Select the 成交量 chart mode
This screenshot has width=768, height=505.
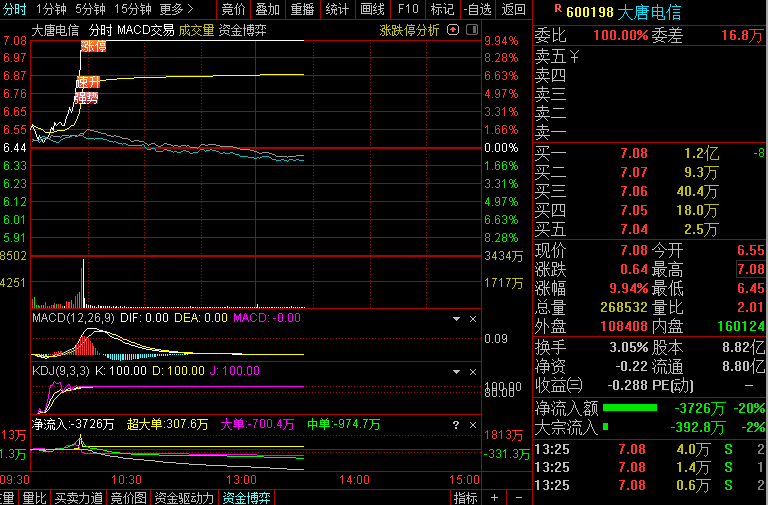(196, 30)
